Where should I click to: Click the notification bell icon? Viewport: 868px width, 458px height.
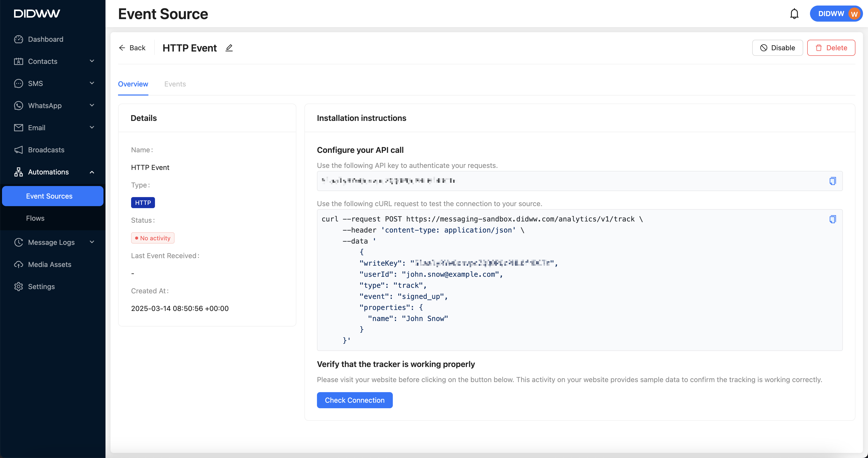pos(794,14)
